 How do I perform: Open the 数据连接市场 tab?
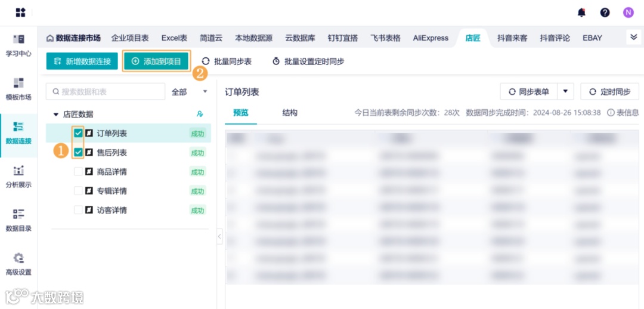(x=73, y=38)
